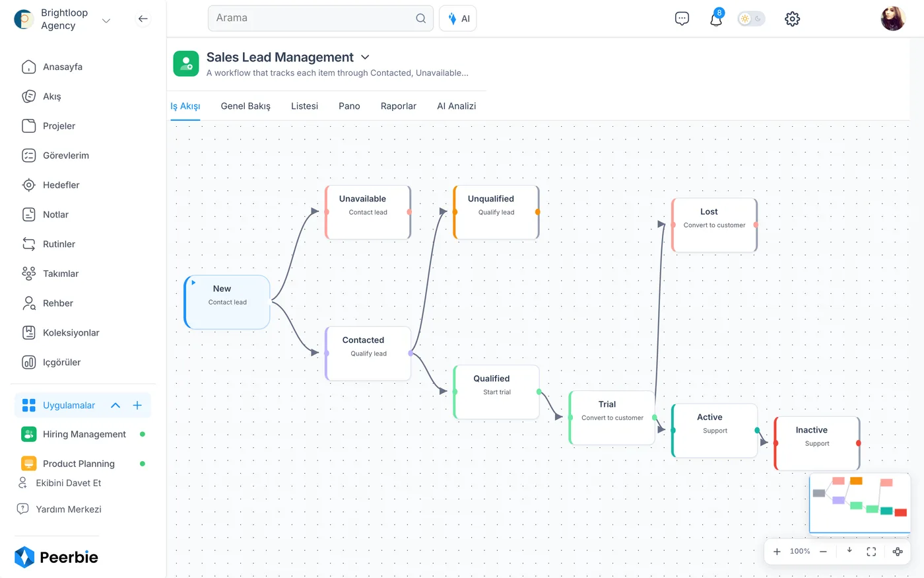Toggle fullscreen view of the workflow
This screenshot has height=578, width=924.
point(871,552)
